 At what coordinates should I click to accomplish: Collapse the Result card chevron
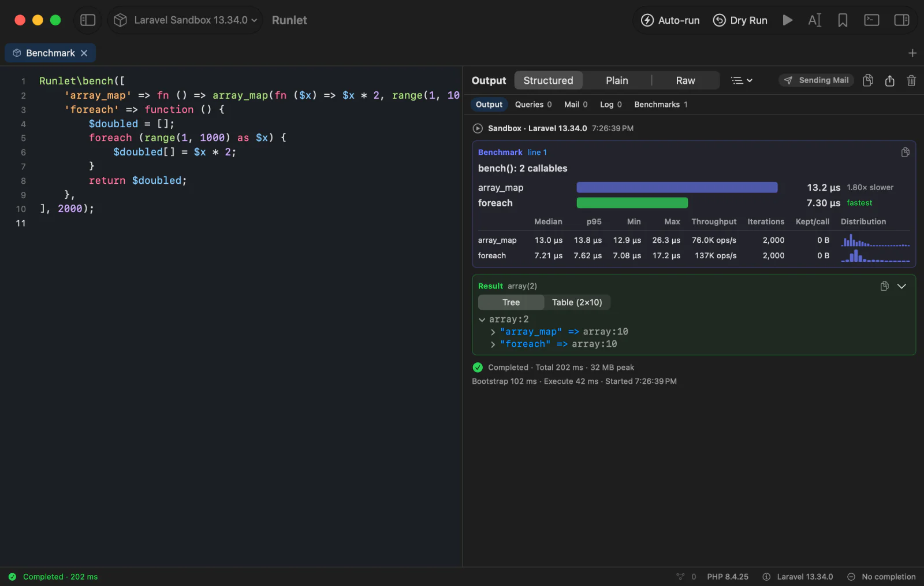coord(901,286)
